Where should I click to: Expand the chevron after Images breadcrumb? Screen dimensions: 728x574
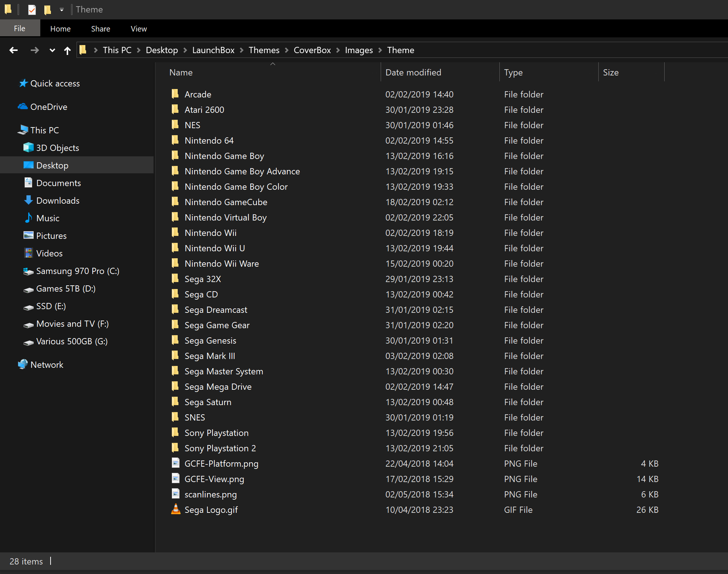(380, 50)
